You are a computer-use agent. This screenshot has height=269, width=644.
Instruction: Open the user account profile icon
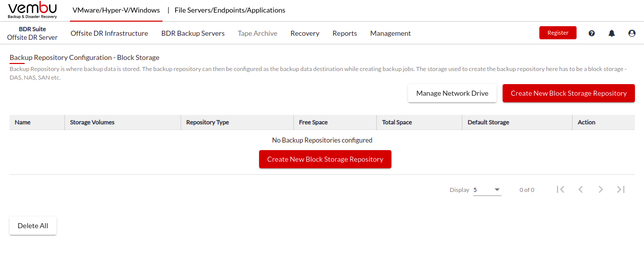[x=632, y=33]
